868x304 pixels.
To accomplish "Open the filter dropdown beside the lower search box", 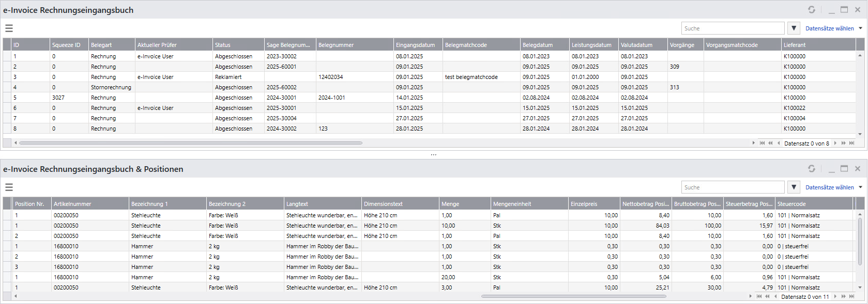I will 794,187.
